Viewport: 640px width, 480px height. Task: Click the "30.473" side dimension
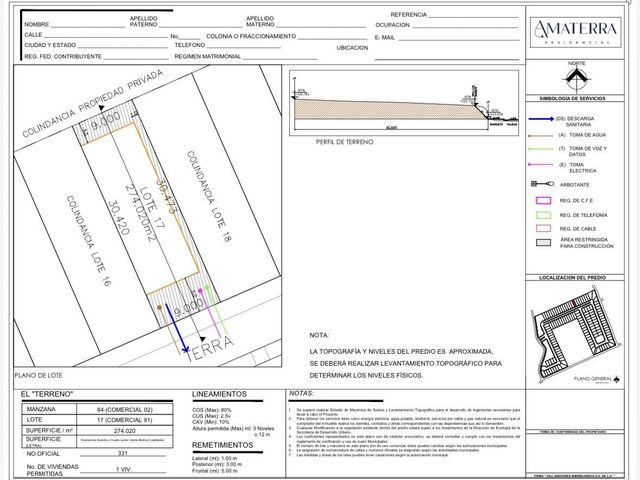point(166,197)
